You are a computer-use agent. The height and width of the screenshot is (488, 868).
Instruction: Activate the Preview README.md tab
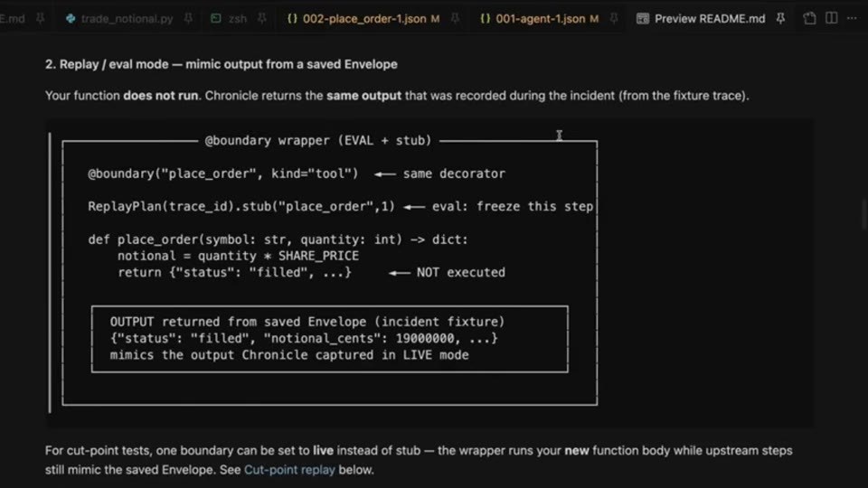[x=710, y=19]
